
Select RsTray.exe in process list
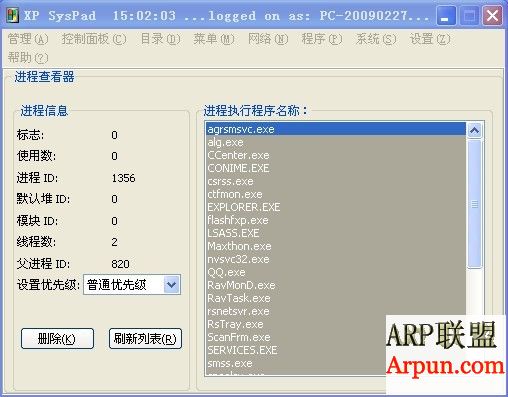(296, 324)
